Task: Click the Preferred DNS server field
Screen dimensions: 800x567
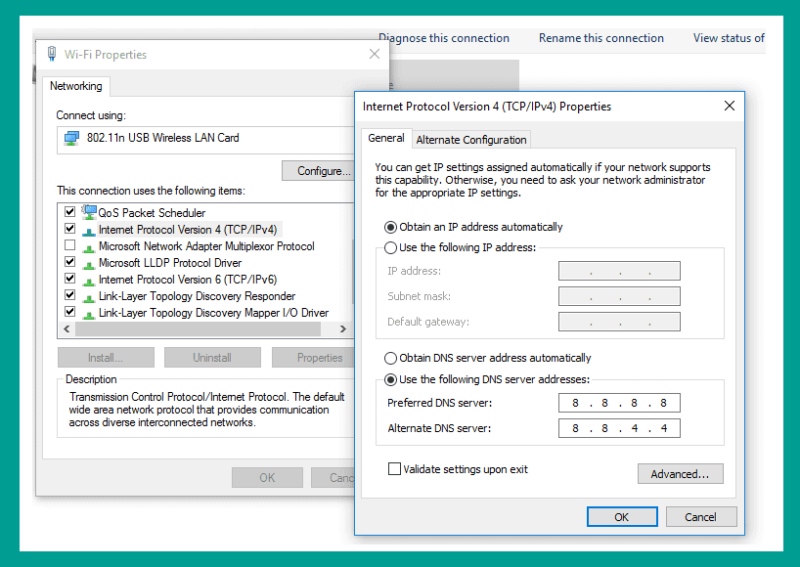Action: 619,403
